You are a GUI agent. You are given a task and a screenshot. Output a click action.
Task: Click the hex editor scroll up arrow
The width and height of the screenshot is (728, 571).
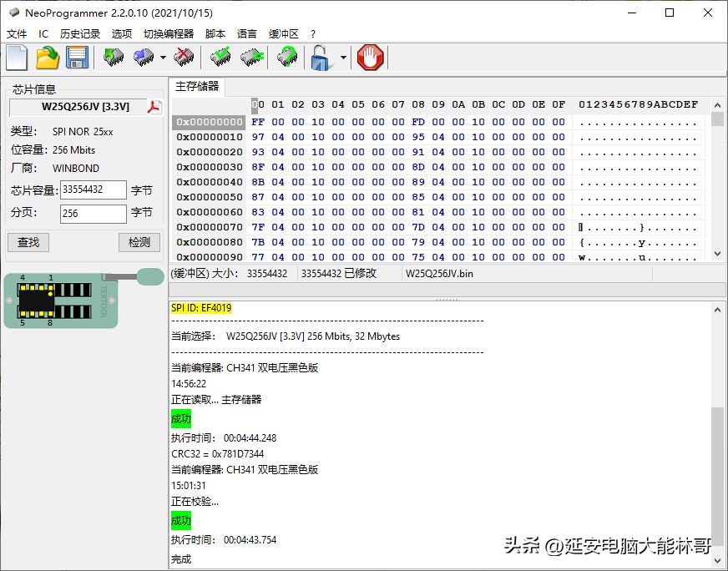click(x=717, y=105)
